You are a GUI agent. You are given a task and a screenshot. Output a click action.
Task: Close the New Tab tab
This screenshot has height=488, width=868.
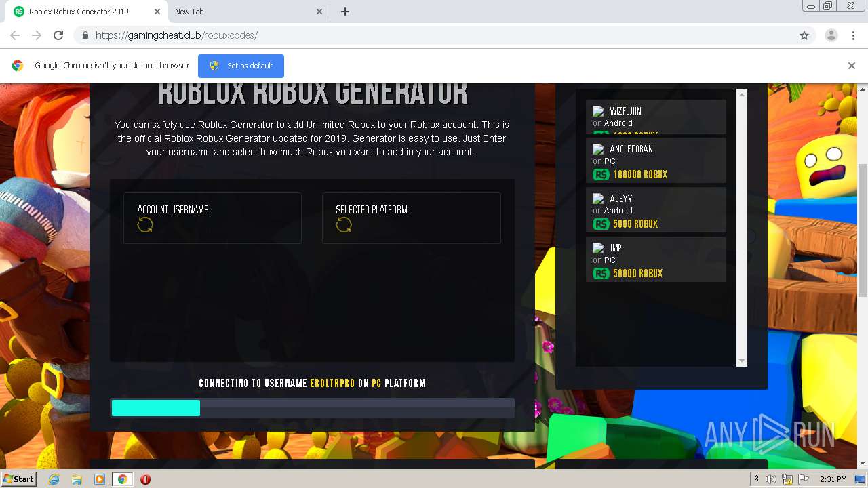(x=320, y=12)
